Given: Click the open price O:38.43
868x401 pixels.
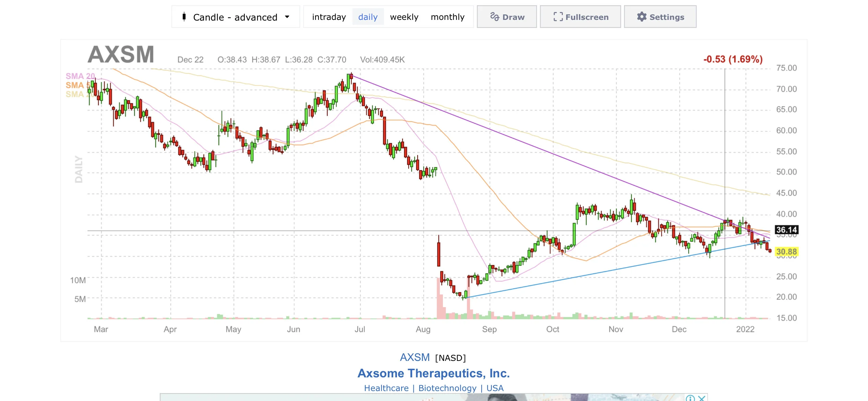Looking at the screenshot, I should pos(232,60).
